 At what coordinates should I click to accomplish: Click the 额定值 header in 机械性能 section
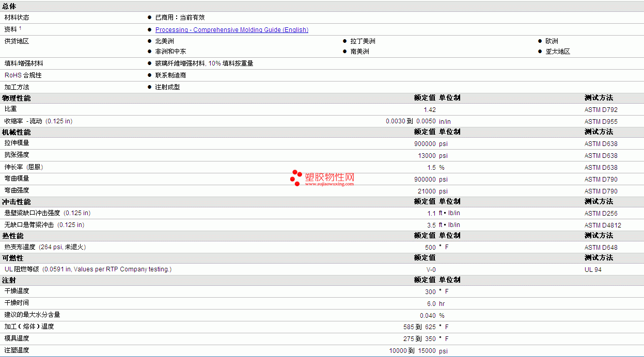[x=425, y=132]
